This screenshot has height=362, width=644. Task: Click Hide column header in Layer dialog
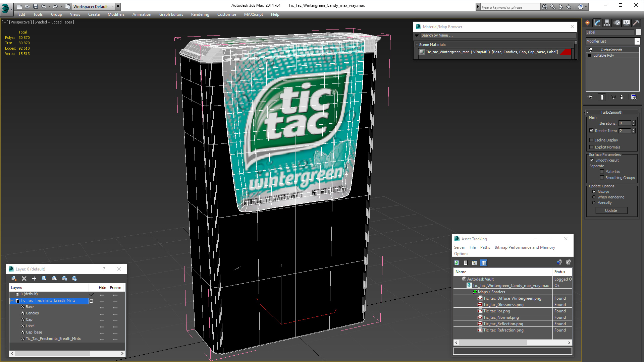pos(102,288)
